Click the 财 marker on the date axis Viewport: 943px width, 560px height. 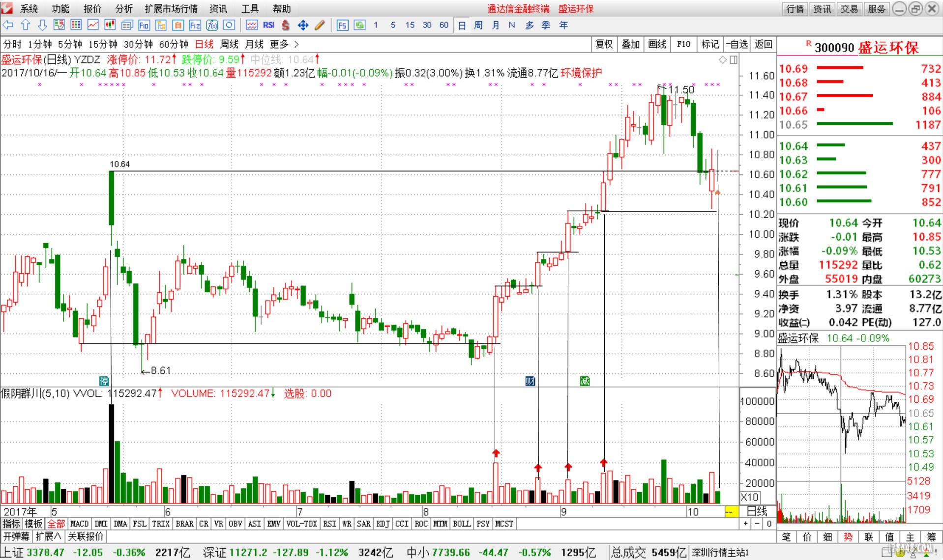pos(530,381)
